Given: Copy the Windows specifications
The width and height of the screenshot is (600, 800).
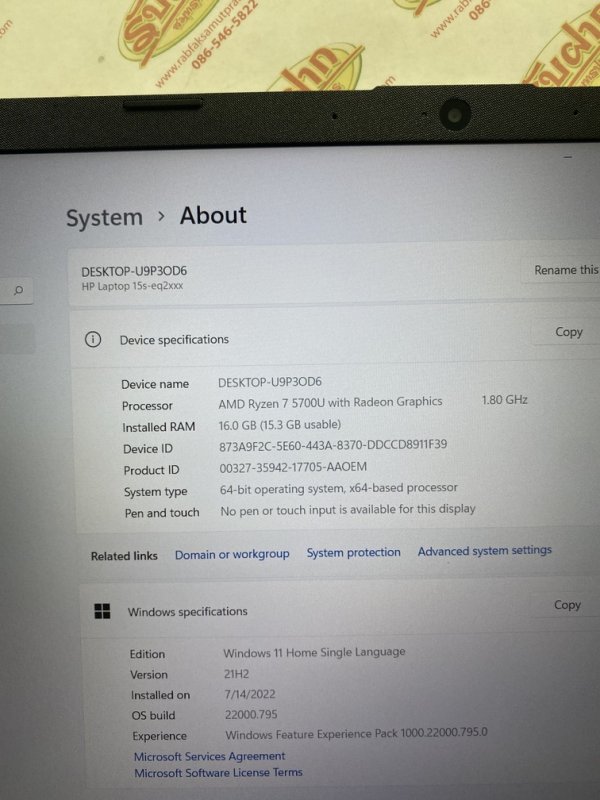Looking at the screenshot, I should 567,605.
